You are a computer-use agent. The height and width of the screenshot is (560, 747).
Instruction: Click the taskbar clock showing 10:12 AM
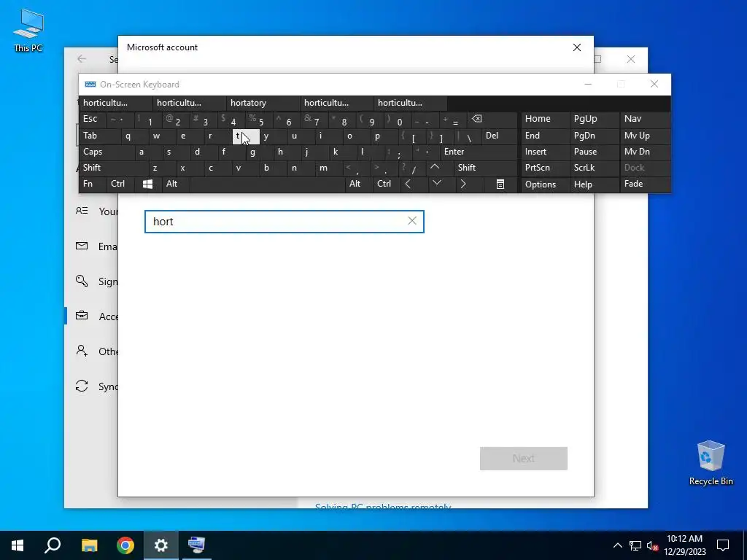684,545
